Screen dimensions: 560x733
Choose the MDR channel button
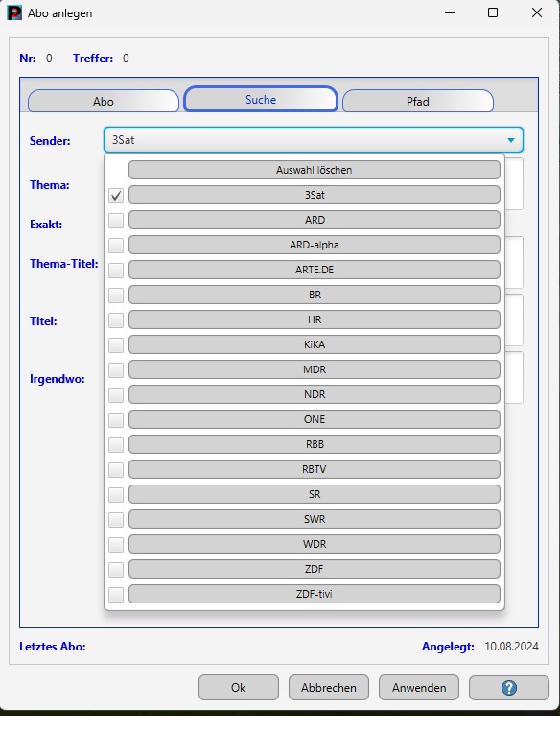pos(315,369)
